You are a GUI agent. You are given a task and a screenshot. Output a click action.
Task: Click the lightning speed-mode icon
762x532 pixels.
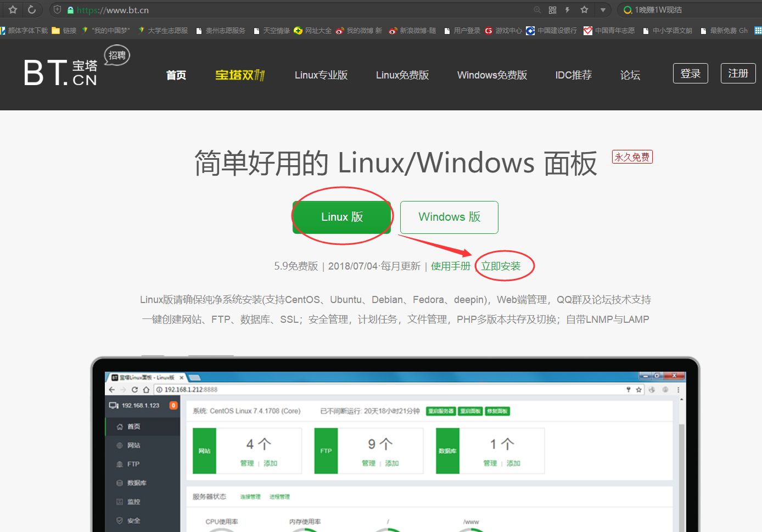(x=568, y=10)
